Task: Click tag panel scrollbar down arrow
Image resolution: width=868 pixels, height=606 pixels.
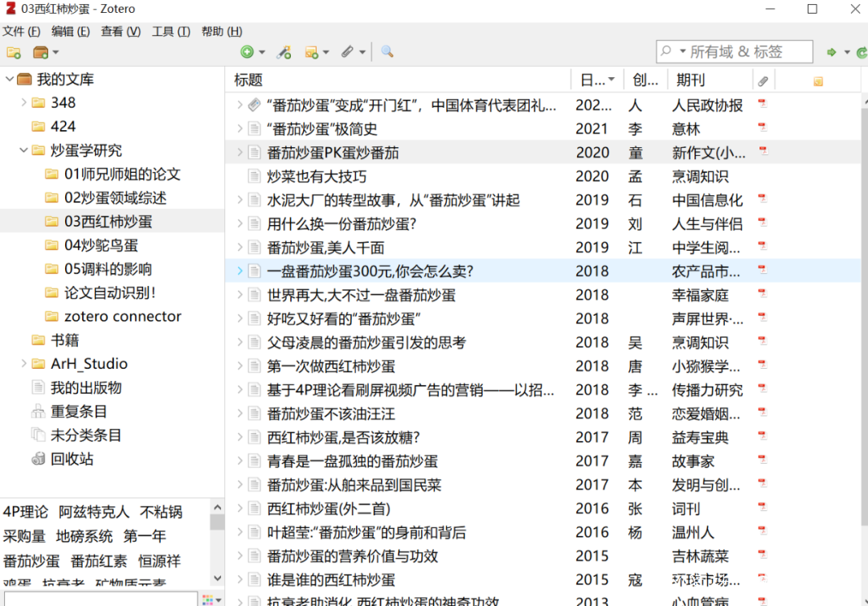Action: click(x=217, y=578)
